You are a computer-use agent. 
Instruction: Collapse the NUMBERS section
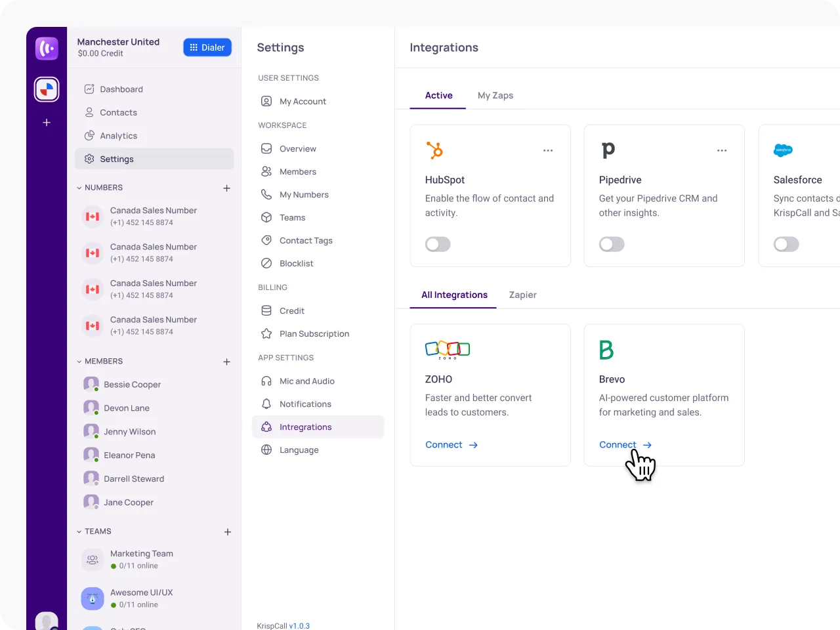[x=79, y=188]
